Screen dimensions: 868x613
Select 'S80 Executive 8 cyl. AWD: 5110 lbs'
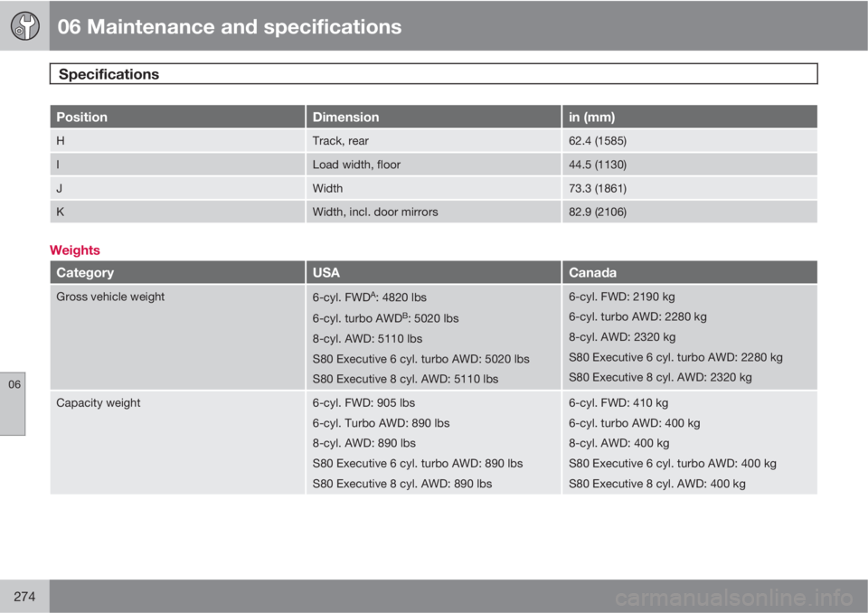coord(405,380)
